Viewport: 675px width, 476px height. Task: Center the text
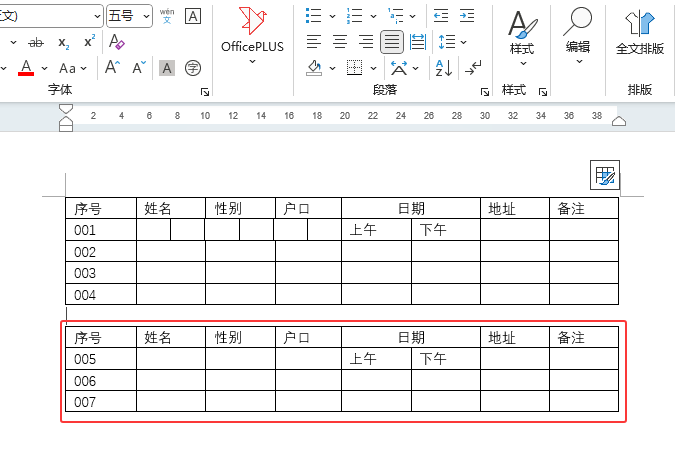coord(340,42)
